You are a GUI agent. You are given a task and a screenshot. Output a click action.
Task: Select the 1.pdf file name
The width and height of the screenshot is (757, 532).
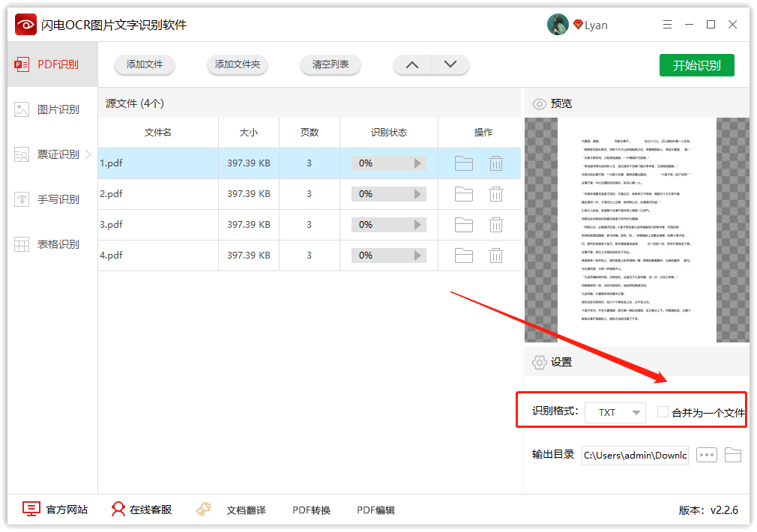pyautogui.click(x=111, y=163)
